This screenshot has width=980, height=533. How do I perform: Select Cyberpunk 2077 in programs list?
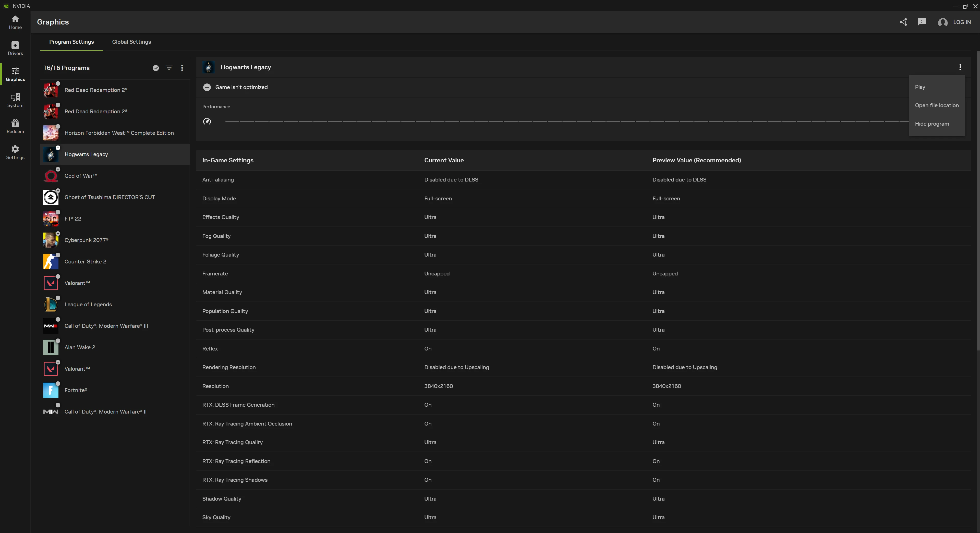pos(86,240)
